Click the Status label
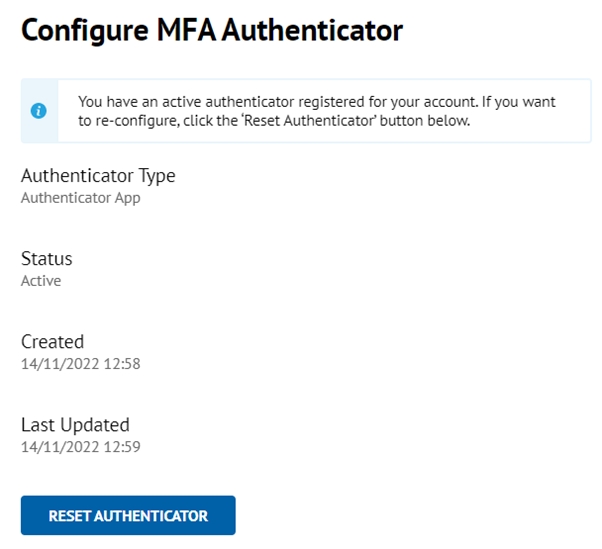This screenshot has width=602, height=549. coord(46,259)
